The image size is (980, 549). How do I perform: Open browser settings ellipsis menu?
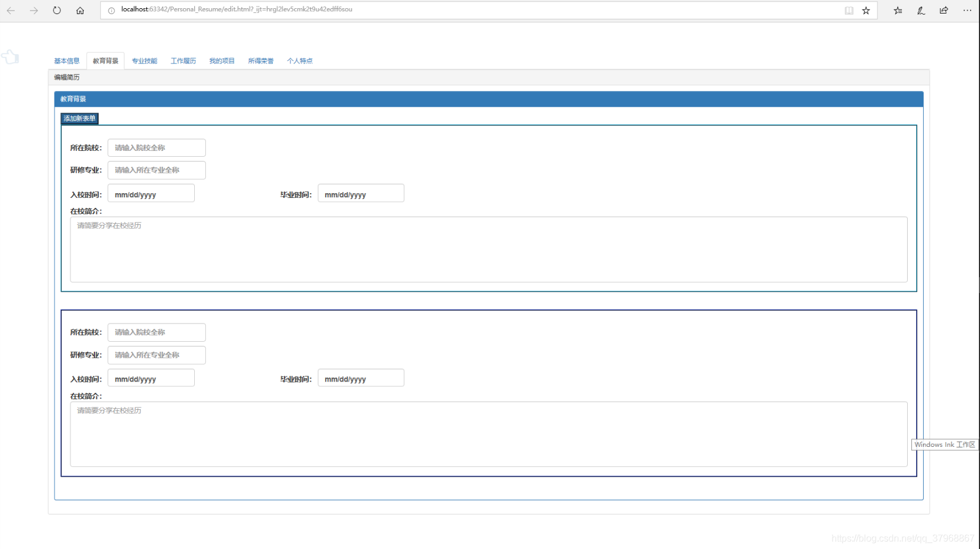pos(967,11)
